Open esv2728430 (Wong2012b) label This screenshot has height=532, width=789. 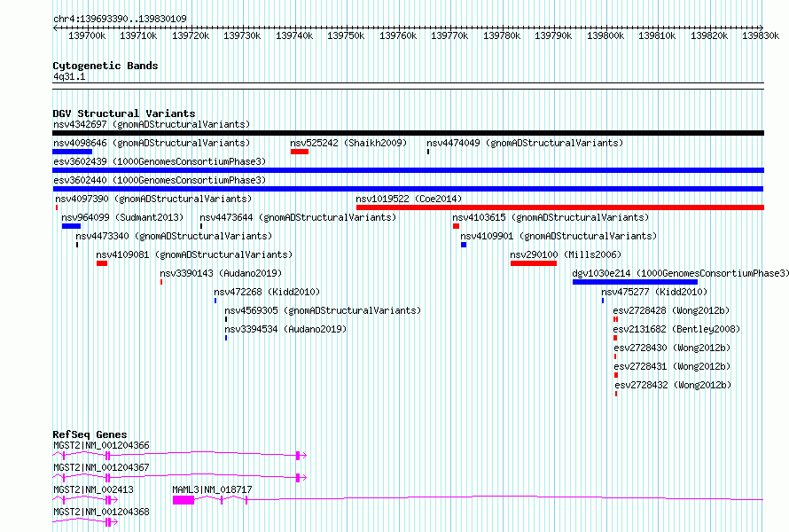(672, 348)
